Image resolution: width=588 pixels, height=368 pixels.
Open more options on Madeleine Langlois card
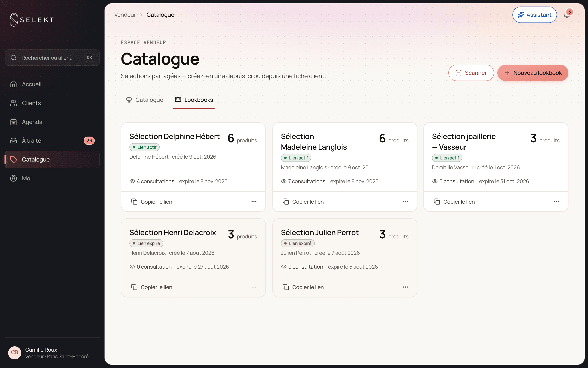(405, 202)
